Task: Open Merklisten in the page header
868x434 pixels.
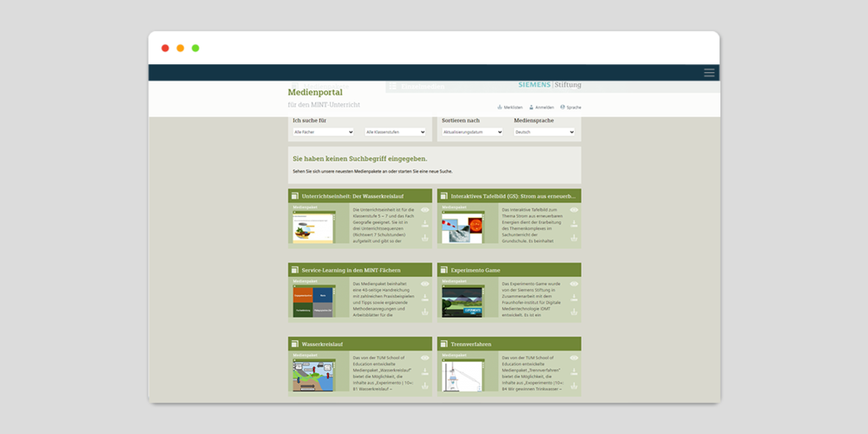Action: point(510,108)
